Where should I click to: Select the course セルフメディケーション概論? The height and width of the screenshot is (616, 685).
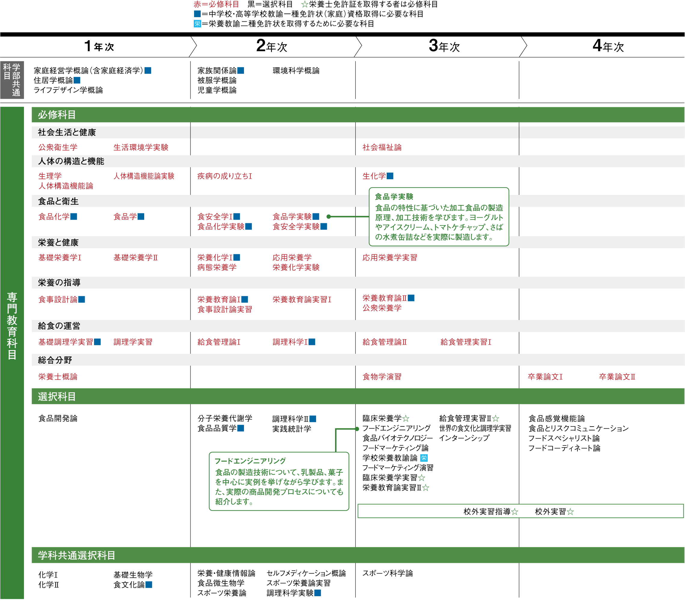click(x=306, y=573)
